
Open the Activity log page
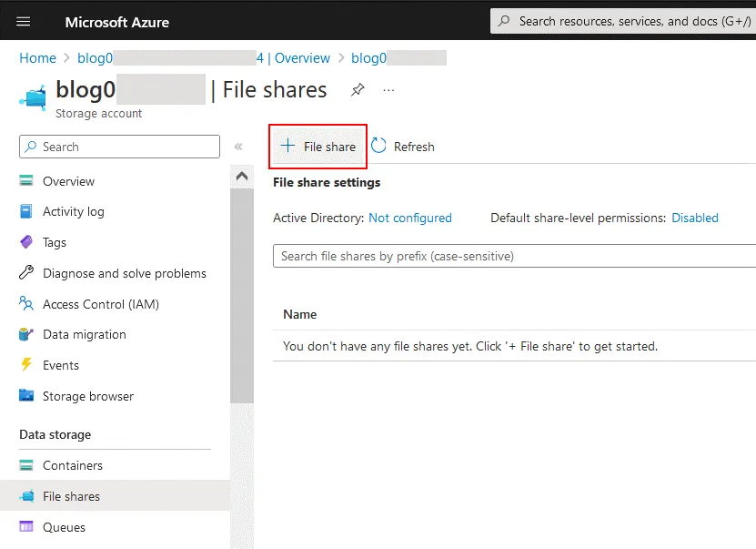[x=73, y=211]
